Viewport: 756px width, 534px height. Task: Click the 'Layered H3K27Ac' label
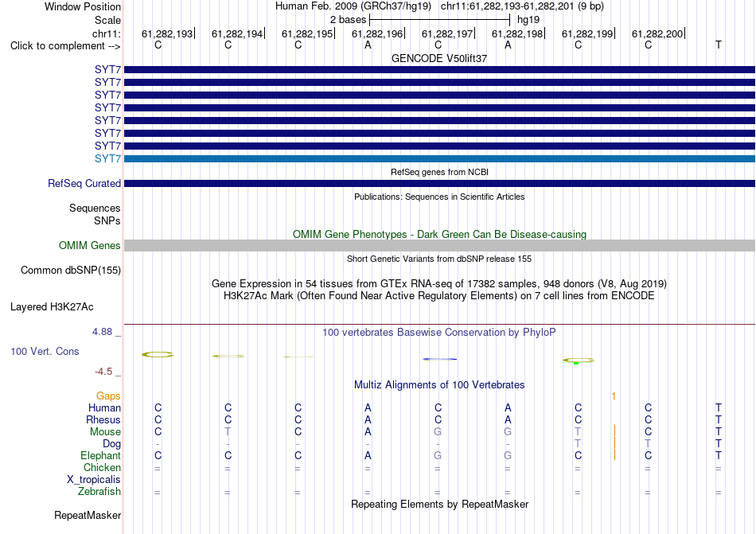[x=52, y=307]
